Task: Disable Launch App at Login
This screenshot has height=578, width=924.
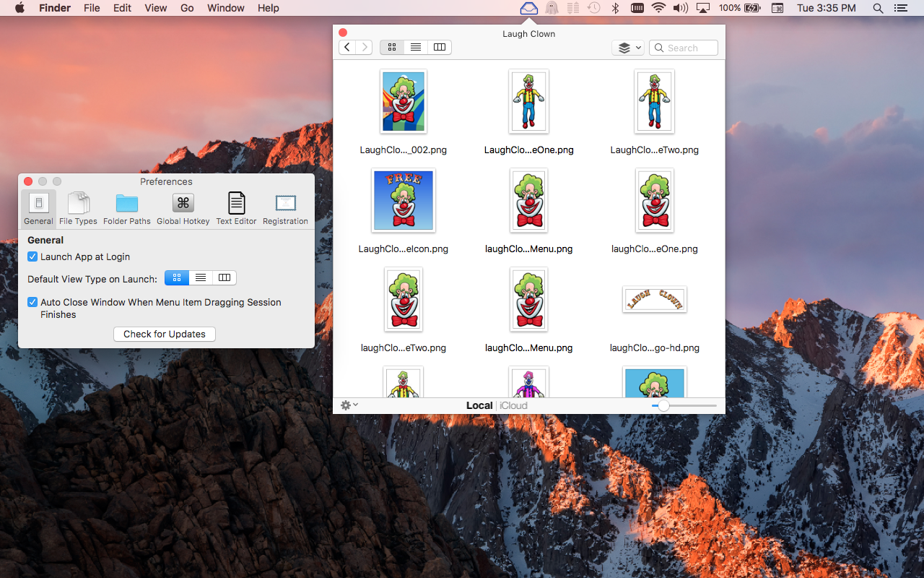Action: tap(32, 256)
